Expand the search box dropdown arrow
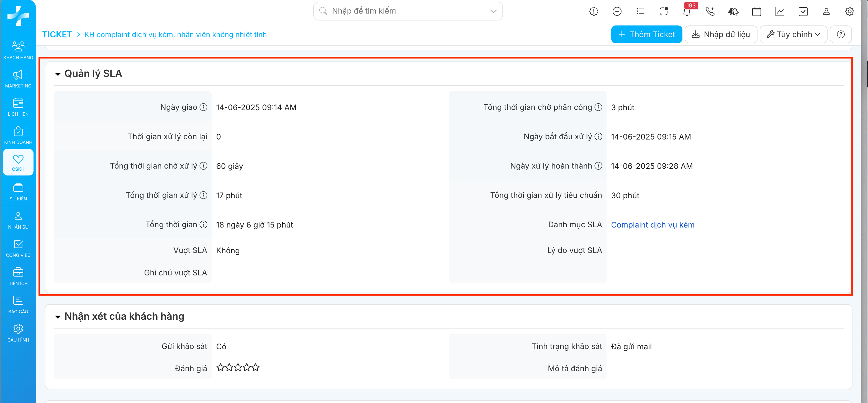 (493, 11)
